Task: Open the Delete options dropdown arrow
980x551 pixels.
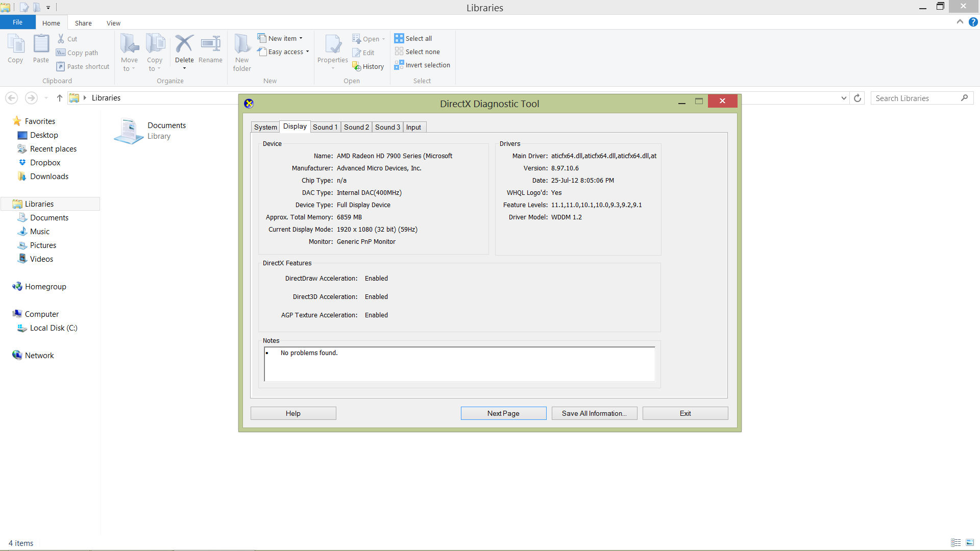Action: [184, 68]
